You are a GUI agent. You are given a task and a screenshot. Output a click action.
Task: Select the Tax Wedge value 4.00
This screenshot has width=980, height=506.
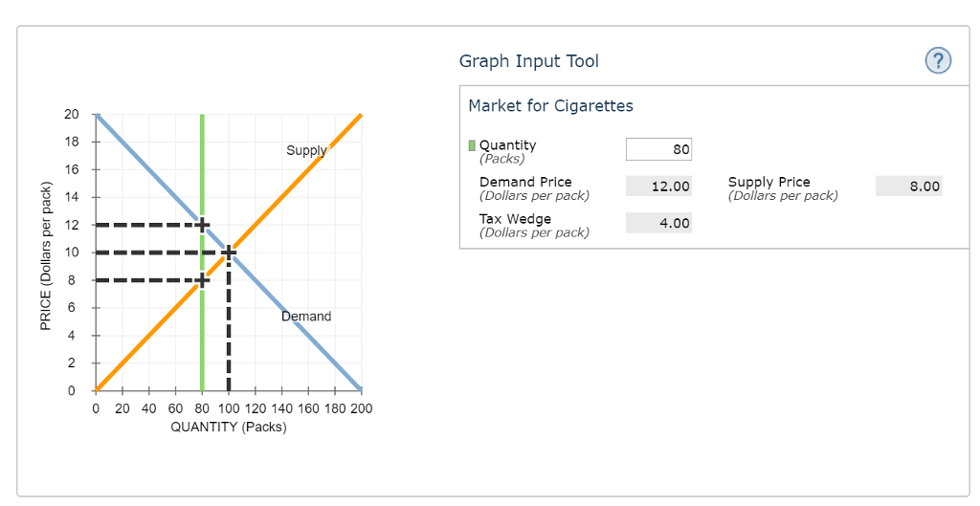[x=658, y=223]
